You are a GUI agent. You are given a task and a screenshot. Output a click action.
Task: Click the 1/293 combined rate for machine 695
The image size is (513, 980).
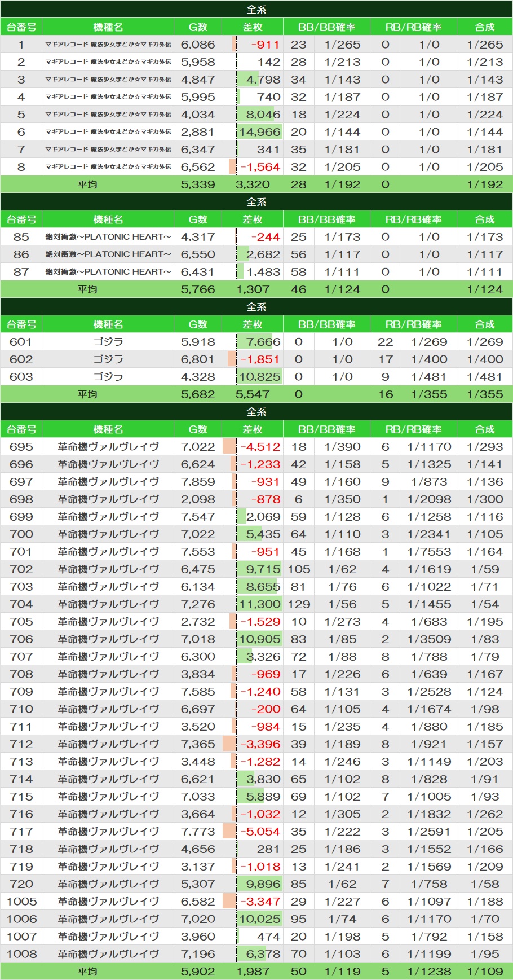point(485,447)
